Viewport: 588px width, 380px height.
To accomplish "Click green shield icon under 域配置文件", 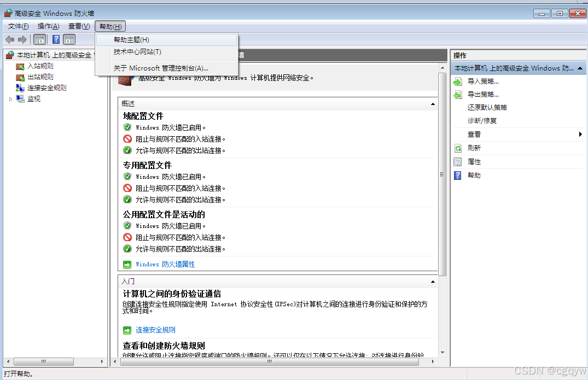I will coord(127,127).
